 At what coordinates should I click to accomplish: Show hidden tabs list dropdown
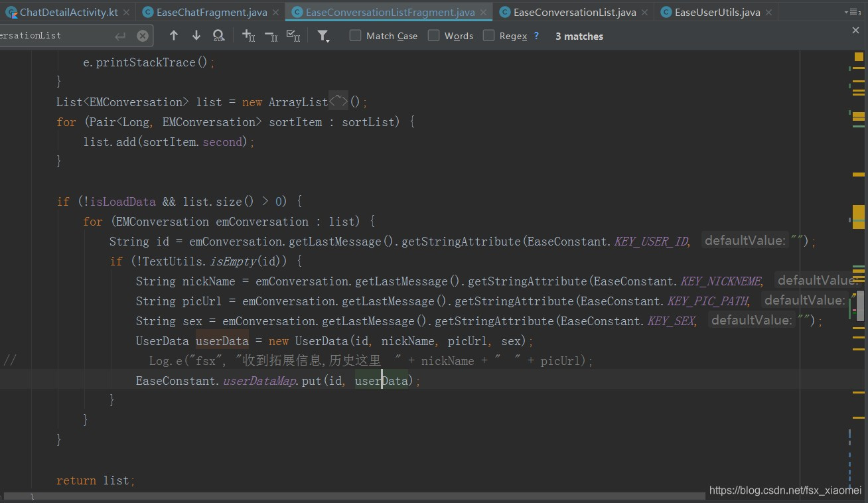(x=853, y=12)
